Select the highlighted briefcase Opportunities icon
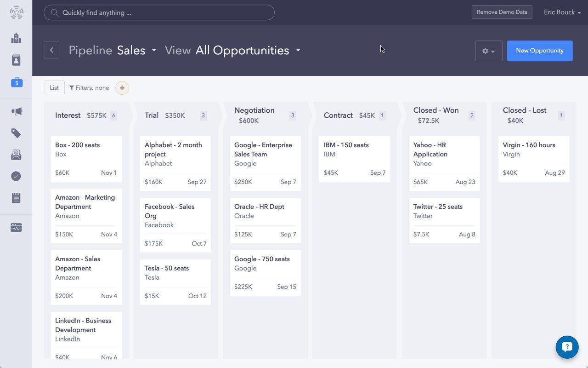 16,83
